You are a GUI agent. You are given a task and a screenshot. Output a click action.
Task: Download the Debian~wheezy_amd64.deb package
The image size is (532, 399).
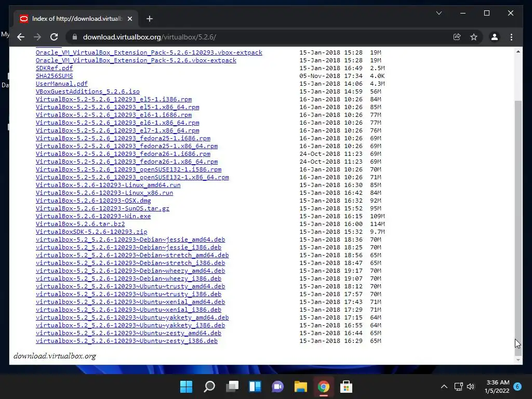130,271
